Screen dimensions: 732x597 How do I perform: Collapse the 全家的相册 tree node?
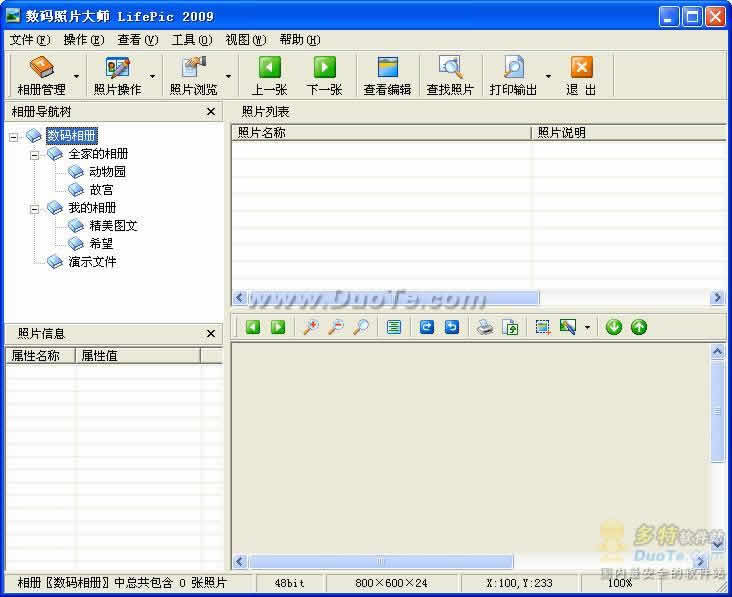coord(35,154)
